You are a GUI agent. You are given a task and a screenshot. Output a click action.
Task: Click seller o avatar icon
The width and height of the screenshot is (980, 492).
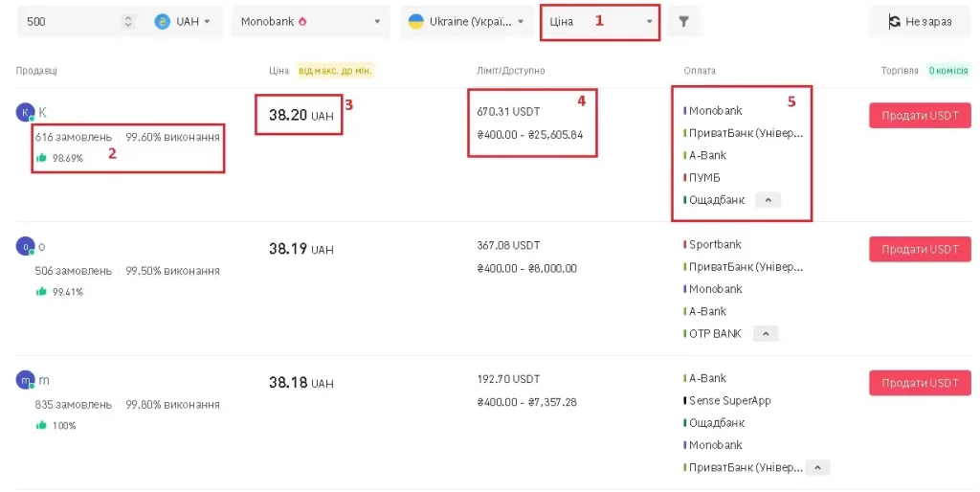pyautogui.click(x=25, y=246)
